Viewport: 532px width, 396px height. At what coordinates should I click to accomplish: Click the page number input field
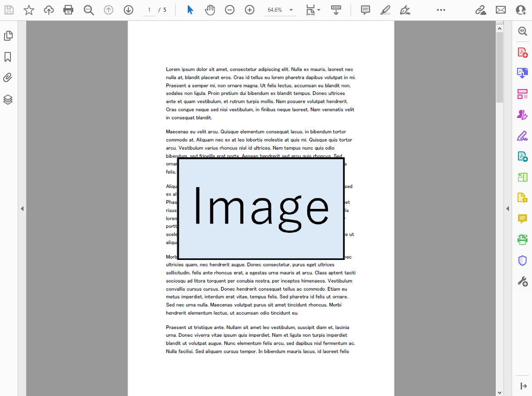[149, 9]
